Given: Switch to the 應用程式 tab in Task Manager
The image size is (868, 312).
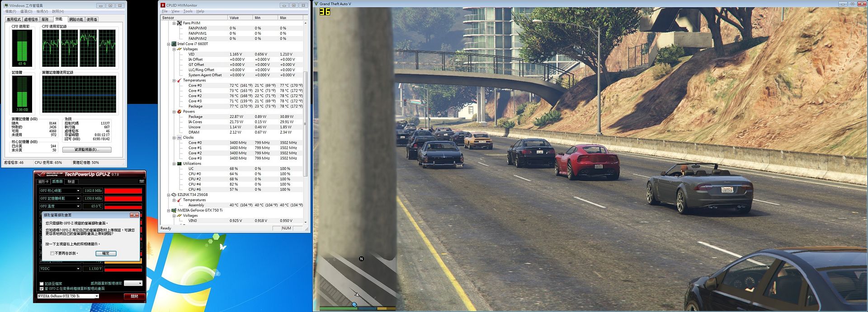Looking at the screenshot, I should 14,19.
